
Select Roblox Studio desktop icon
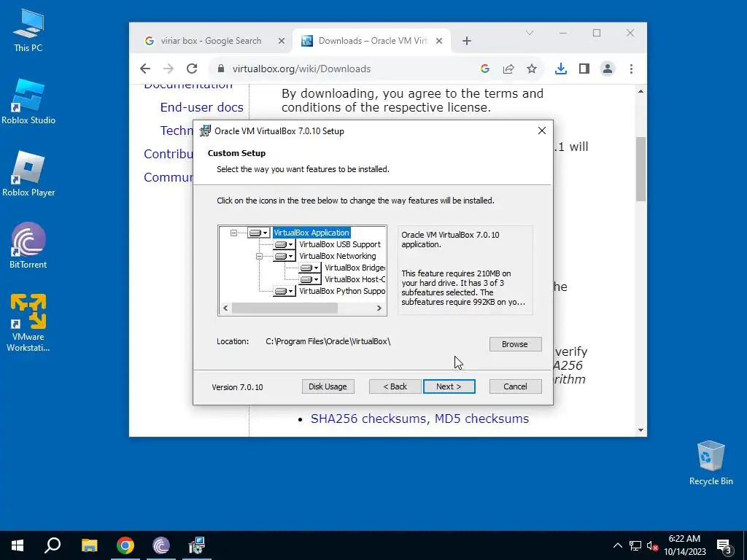(x=28, y=102)
